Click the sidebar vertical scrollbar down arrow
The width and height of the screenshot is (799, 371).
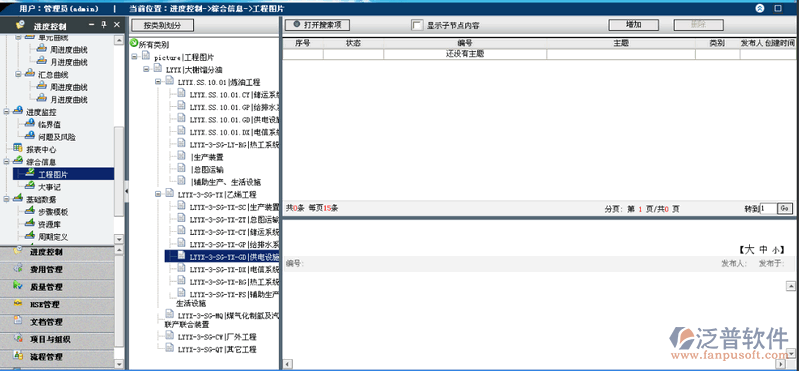pyautogui.click(x=119, y=238)
